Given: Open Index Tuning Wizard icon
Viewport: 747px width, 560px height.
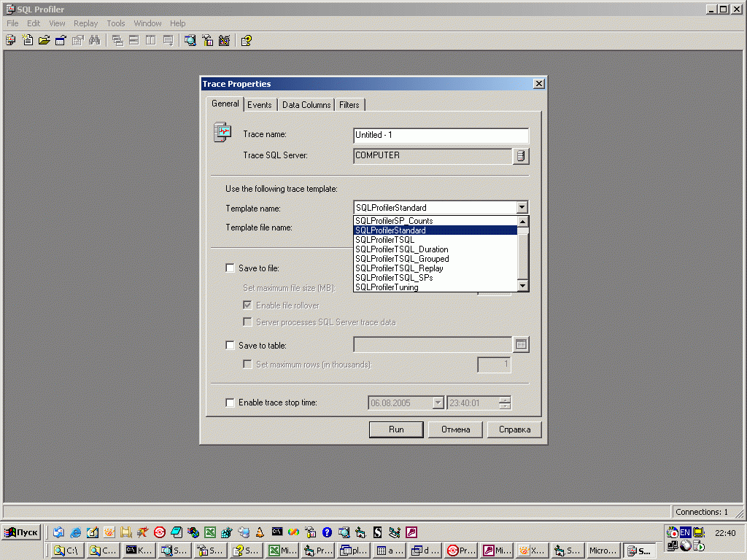Looking at the screenshot, I should [224, 41].
